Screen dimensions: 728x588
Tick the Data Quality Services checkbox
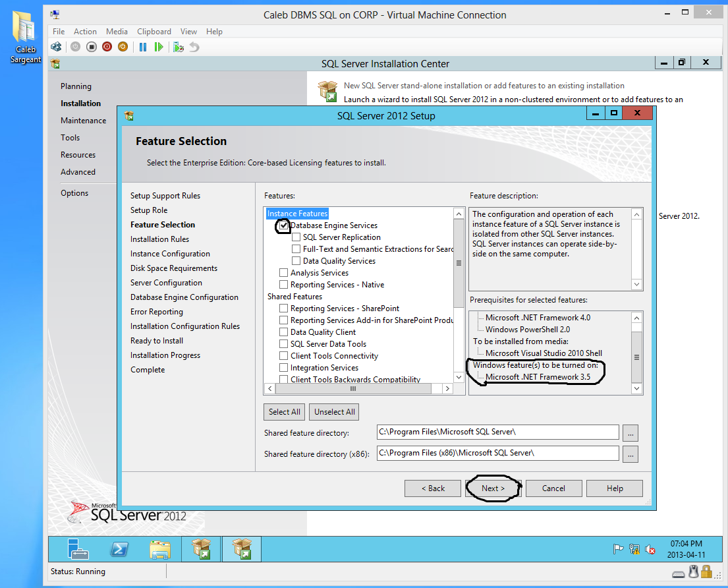296,261
